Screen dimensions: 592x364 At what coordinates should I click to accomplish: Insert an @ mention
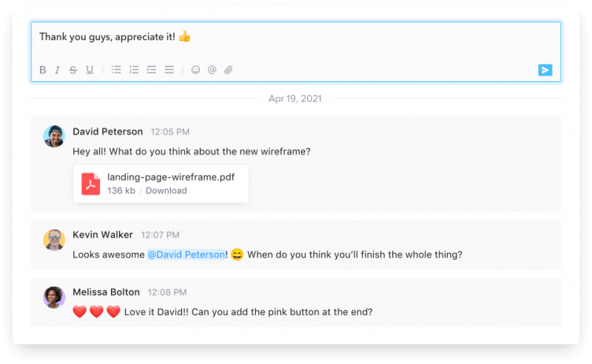tap(212, 70)
